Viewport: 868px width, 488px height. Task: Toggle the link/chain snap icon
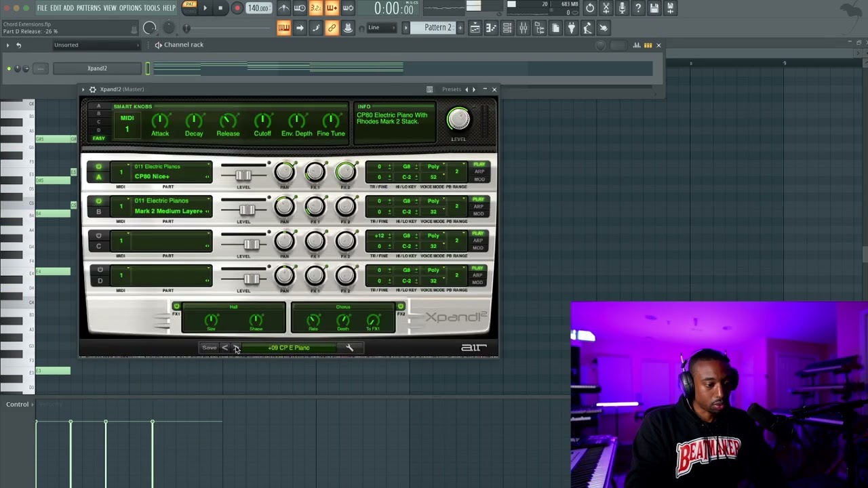[332, 28]
